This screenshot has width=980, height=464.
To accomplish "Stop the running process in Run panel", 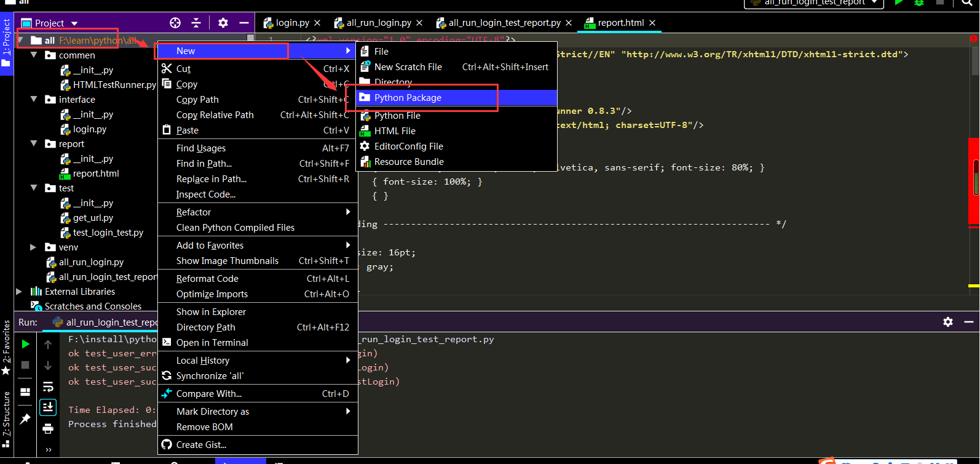I will tap(25, 365).
